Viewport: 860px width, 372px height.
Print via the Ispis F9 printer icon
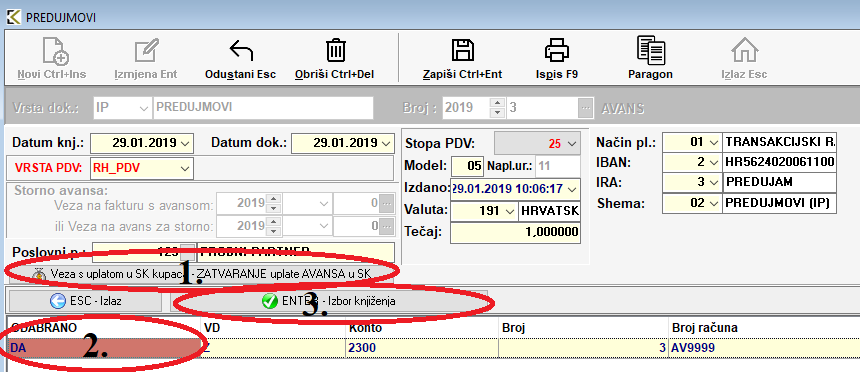pyautogui.click(x=557, y=51)
